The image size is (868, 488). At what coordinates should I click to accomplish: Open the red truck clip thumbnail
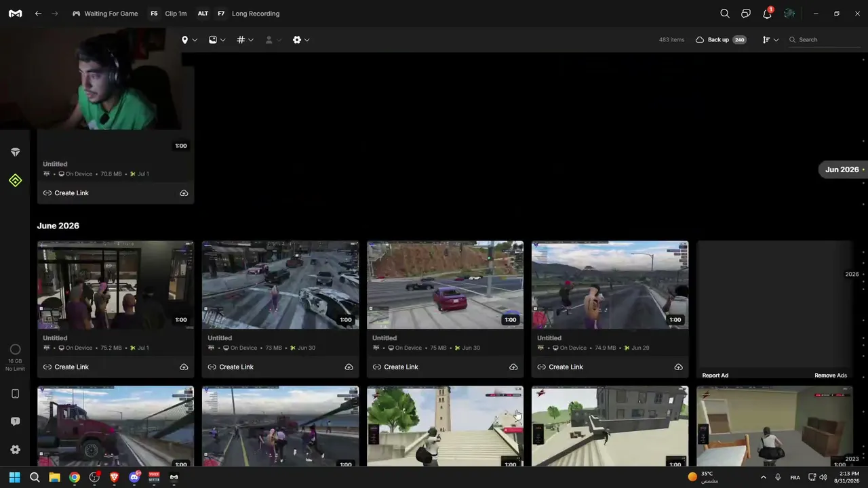[115, 426]
